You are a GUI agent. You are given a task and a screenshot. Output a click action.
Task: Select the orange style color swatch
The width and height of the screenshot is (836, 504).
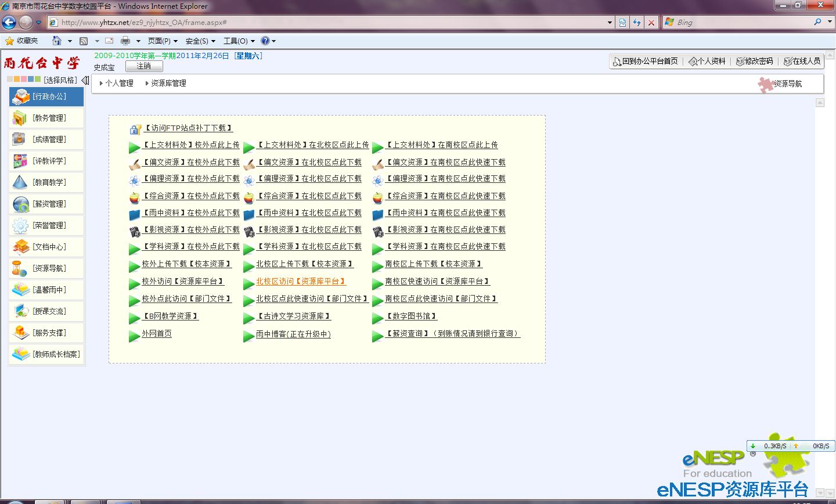[x=17, y=80]
